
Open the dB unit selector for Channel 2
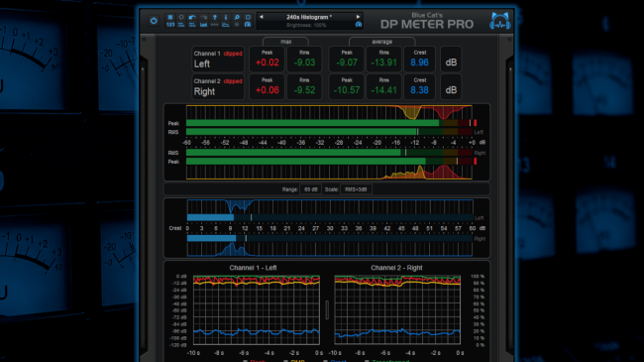tap(451, 87)
